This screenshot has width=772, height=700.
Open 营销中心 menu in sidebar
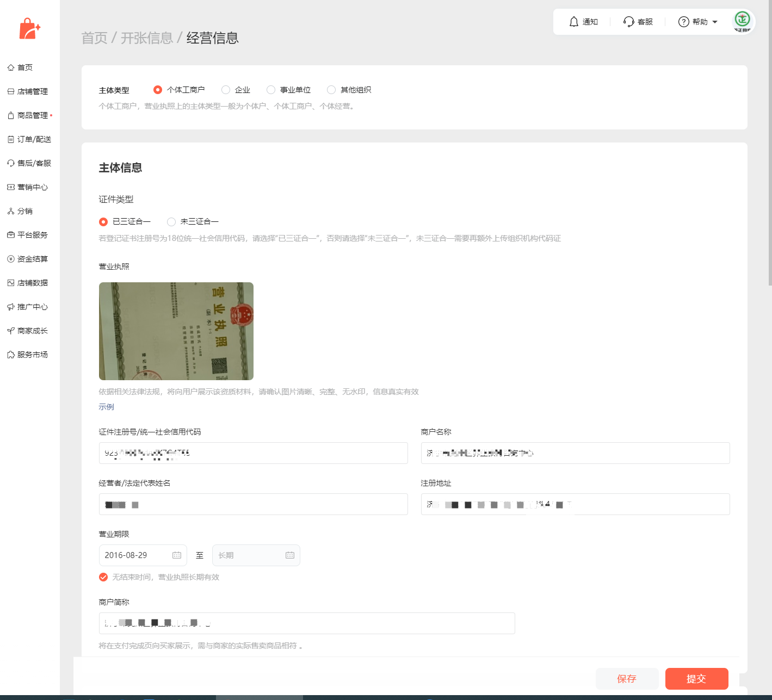32,187
